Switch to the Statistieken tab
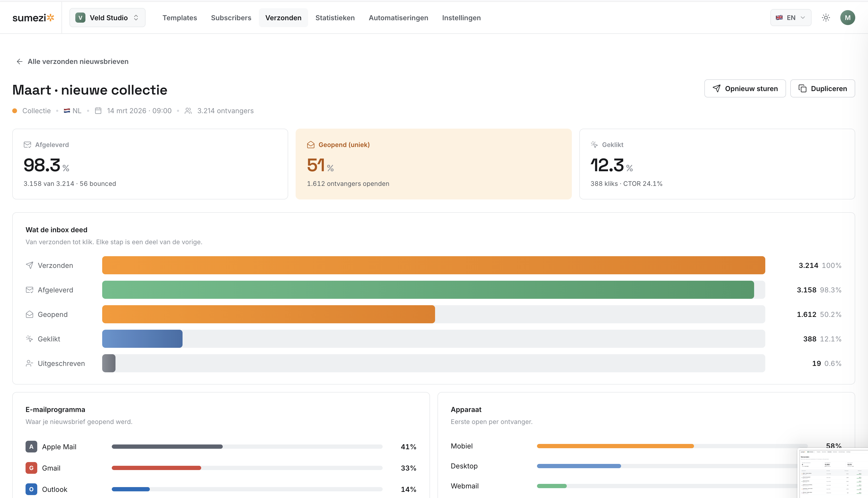This screenshot has height=498, width=868. click(x=335, y=18)
